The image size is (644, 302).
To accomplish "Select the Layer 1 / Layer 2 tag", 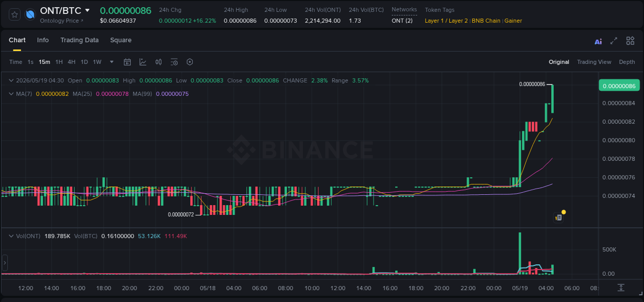I will 446,21.
